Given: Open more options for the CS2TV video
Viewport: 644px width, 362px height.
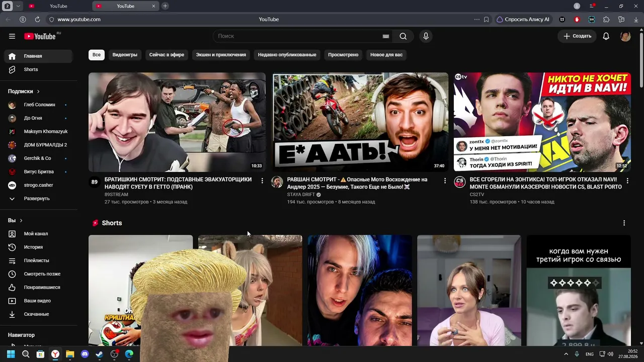Looking at the screenshot, I should (627, 180).
